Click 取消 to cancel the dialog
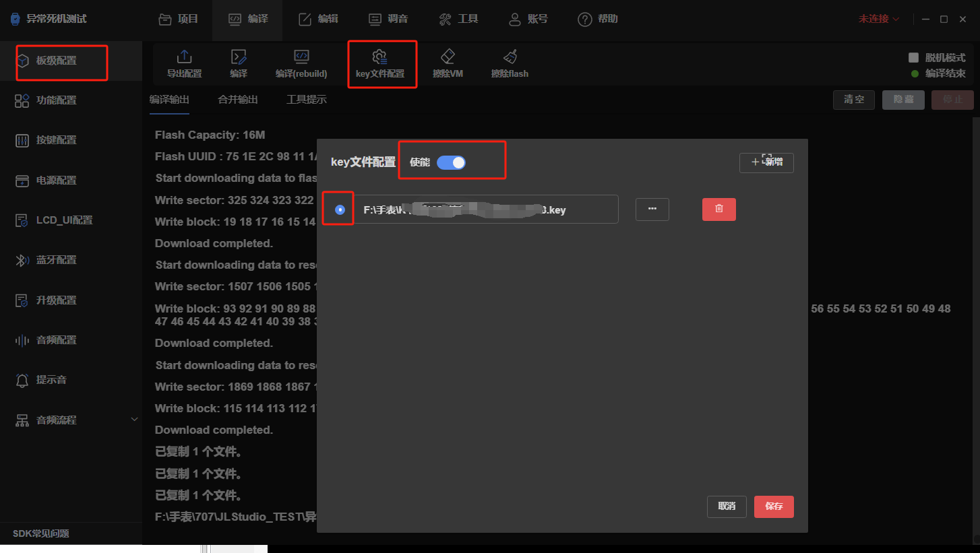 coord(727,507)
